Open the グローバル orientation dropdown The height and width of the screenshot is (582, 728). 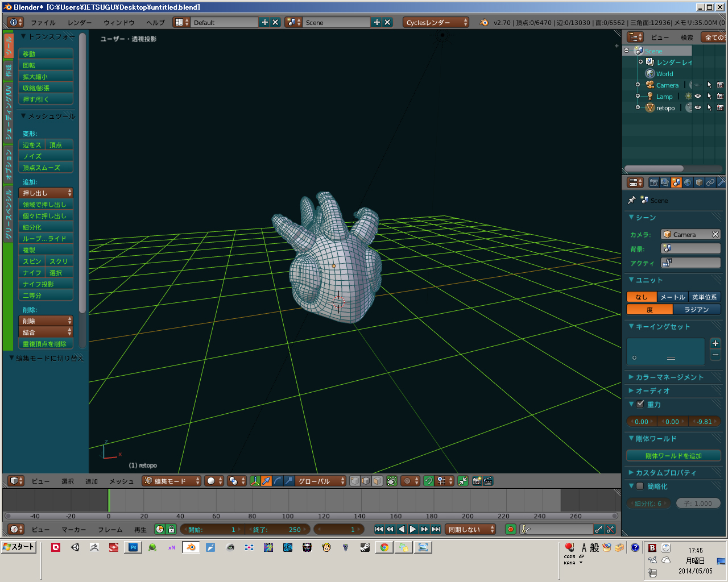(x=320, y=481)
